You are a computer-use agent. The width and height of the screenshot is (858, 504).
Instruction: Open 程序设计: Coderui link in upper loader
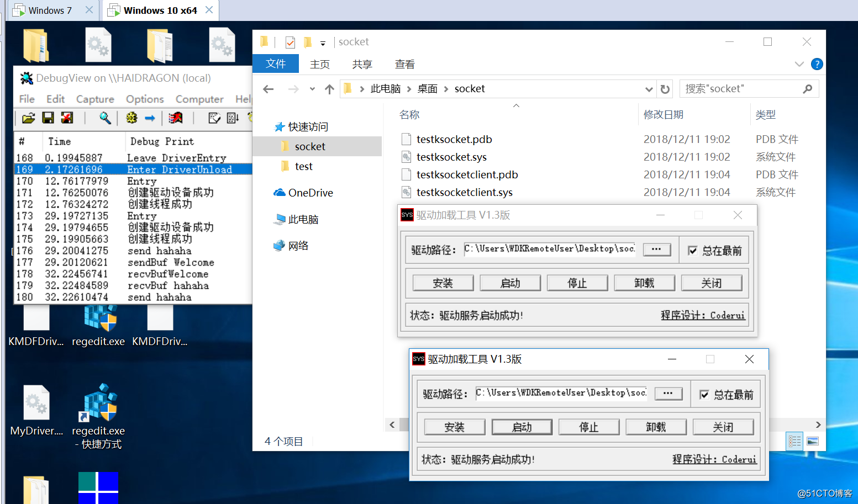click(703, 315)
